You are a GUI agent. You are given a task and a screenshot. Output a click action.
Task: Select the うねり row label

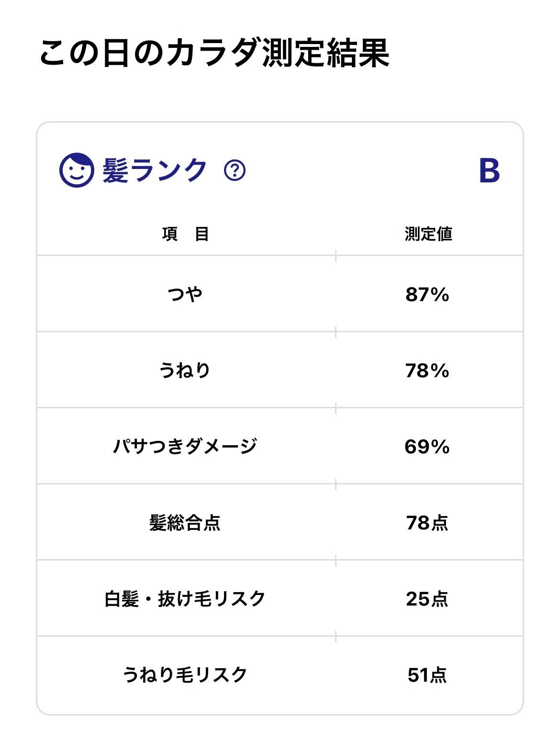[x=185, y=370]
